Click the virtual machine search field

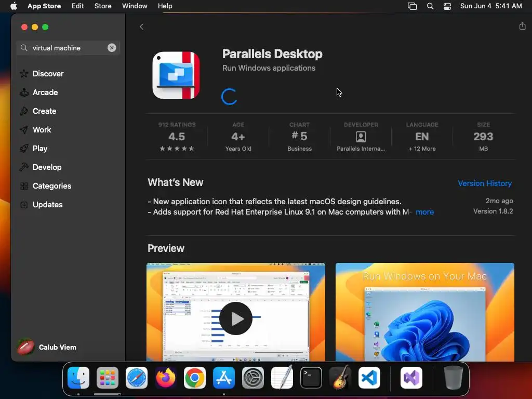click(x=68, y=48)
